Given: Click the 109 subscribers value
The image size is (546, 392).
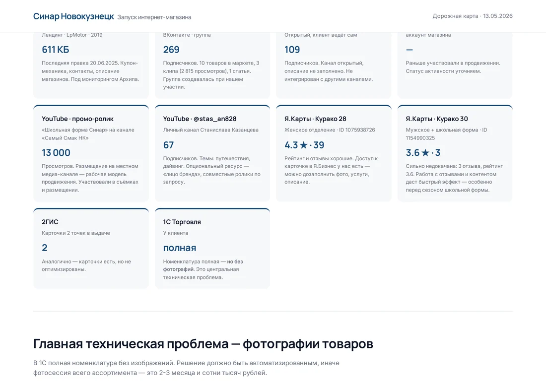Looking at the screenshot, I should point(292,50).
